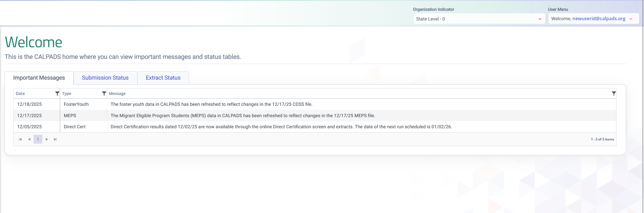Expand the User Menu chevron
The image size is (644, 213).
click(631, 19)
